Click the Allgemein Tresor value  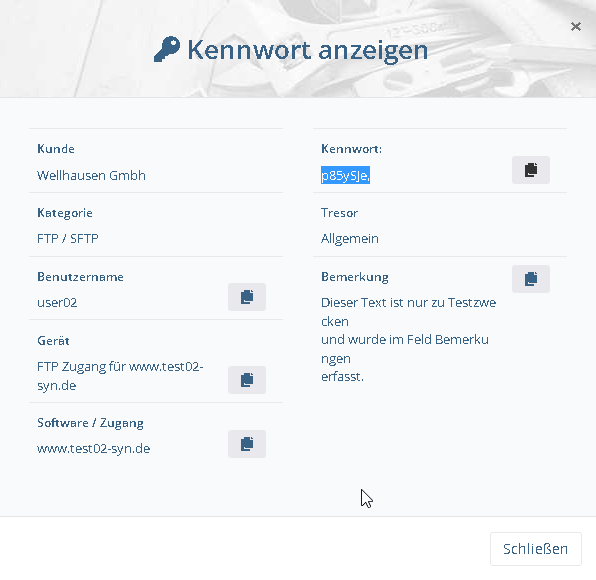click(350, 239)
